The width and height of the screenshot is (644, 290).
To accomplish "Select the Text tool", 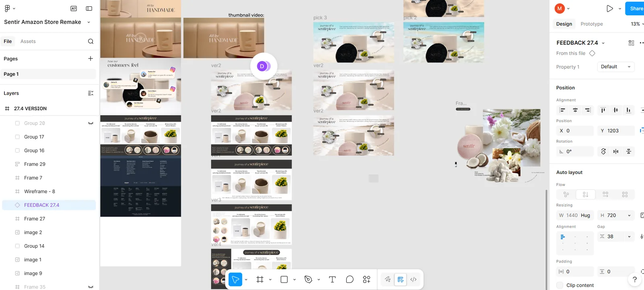I will click(x=332, y=280).
